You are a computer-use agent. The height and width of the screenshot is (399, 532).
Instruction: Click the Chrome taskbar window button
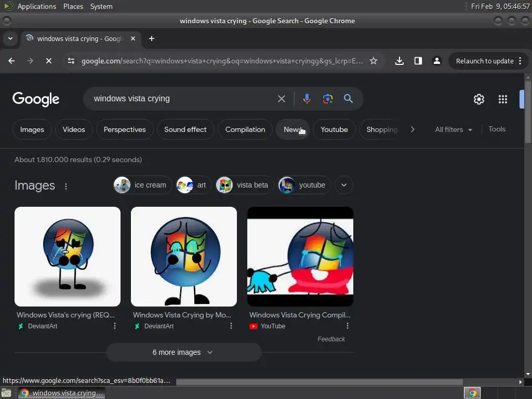click(62, 393)
